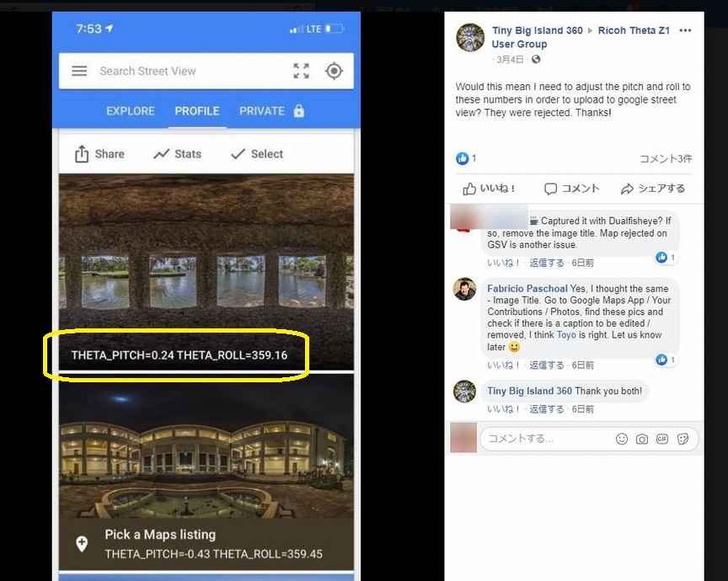Tap the padlock icon beside PRIVATE
This screenshot has width=728, height=581.
299,111
